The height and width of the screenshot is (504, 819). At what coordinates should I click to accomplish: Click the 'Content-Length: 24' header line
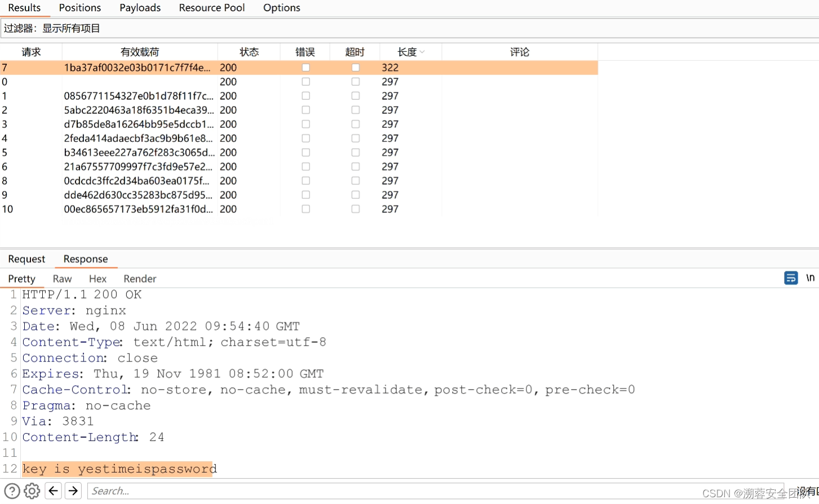(x=93, y=437)
